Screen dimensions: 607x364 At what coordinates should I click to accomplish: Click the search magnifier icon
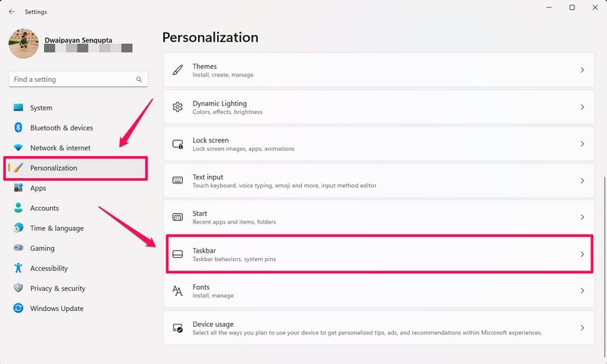[x=139, y=79]
